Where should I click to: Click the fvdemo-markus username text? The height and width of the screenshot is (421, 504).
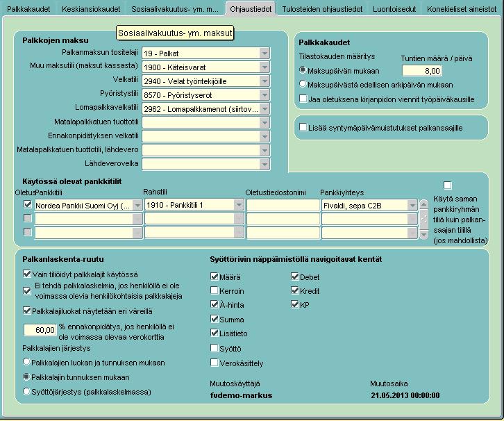pos(241,395)
